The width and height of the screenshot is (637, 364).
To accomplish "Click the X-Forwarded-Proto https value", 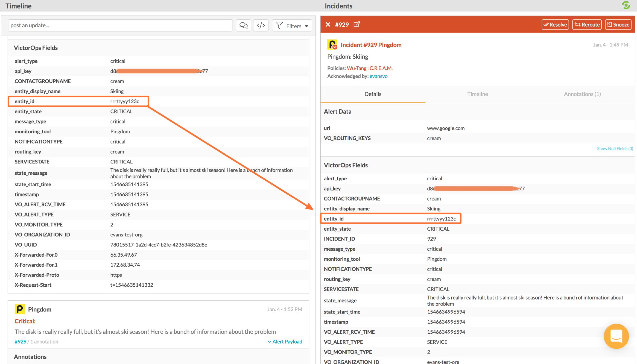I will (116, 275).
